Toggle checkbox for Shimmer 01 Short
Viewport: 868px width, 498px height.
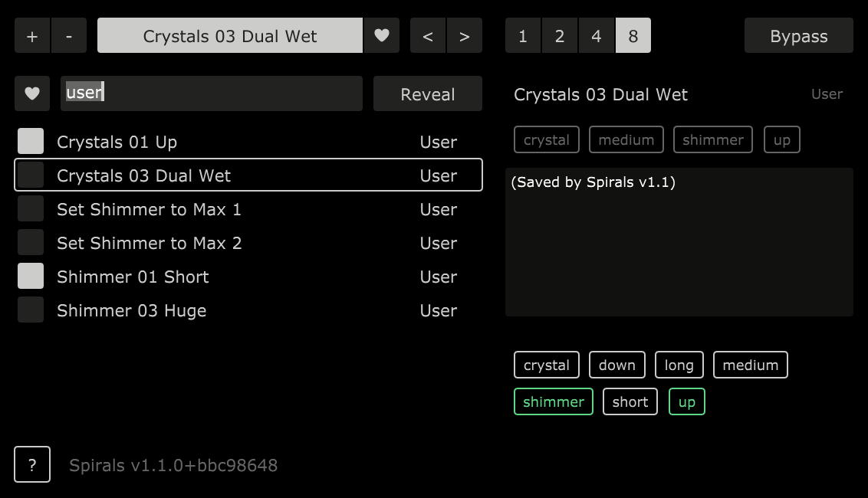[31, 277]
